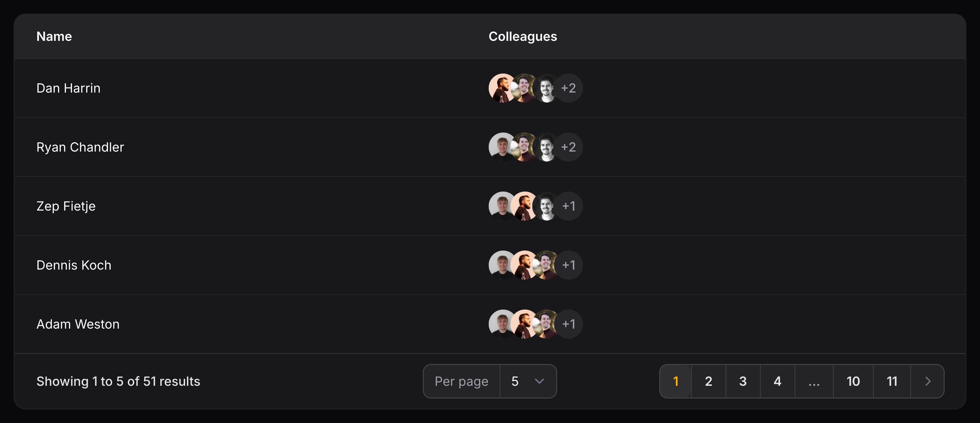Open the per page dropdown
Screen dimensions: 980x423
coord(528,381)
